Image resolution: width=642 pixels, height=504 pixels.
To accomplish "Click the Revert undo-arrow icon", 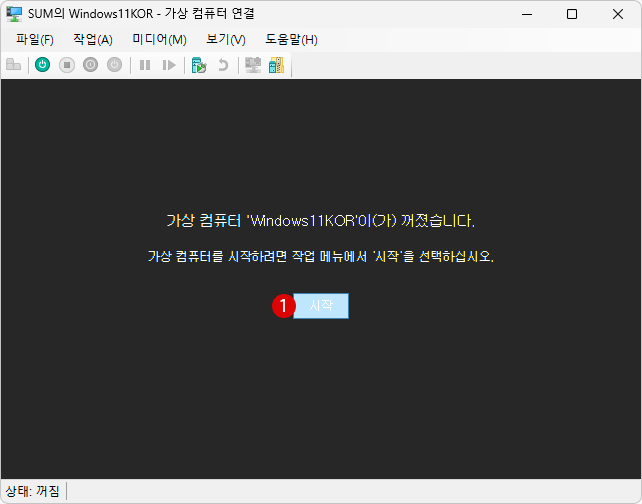I will click(x=223, y=65).
